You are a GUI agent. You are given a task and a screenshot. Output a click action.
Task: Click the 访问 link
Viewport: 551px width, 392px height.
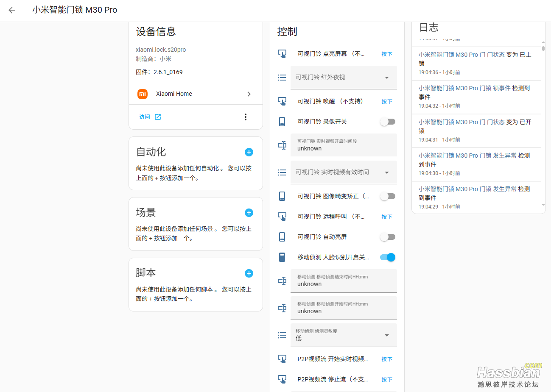[x=145, y=117]
